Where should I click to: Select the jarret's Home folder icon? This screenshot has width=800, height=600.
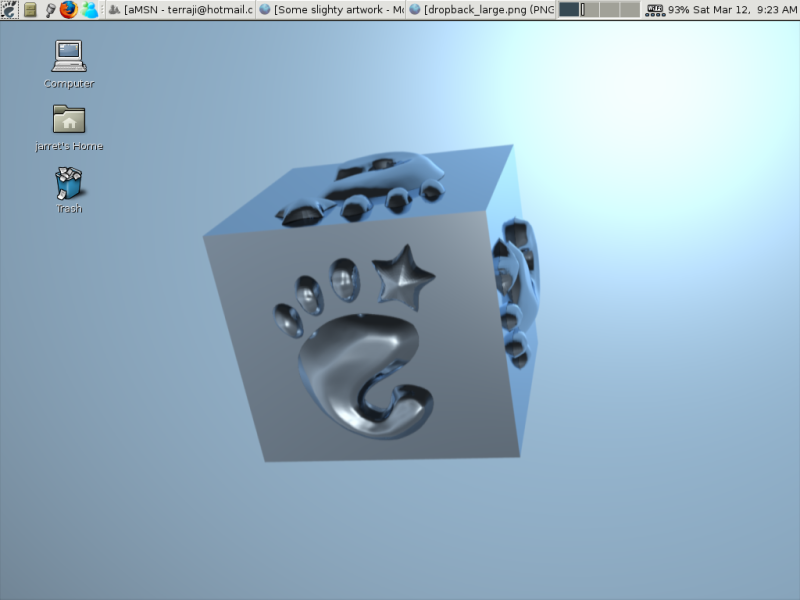(x=69, y=128)
